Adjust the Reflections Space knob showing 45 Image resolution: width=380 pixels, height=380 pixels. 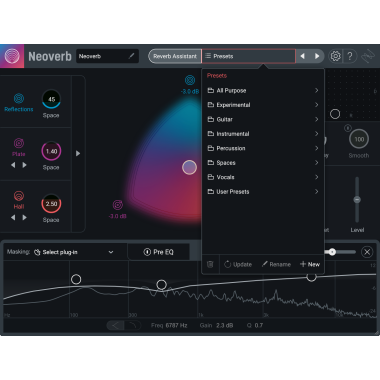click(x=51, y=99)
